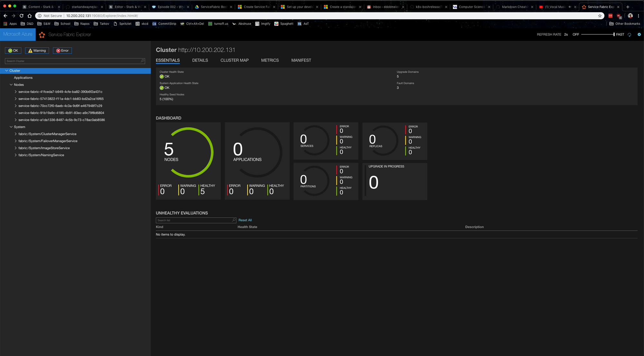Click the Search Cluster input field
Image resolution: width=644 pixels, height=356 pixels.
(x=75, y=61)
